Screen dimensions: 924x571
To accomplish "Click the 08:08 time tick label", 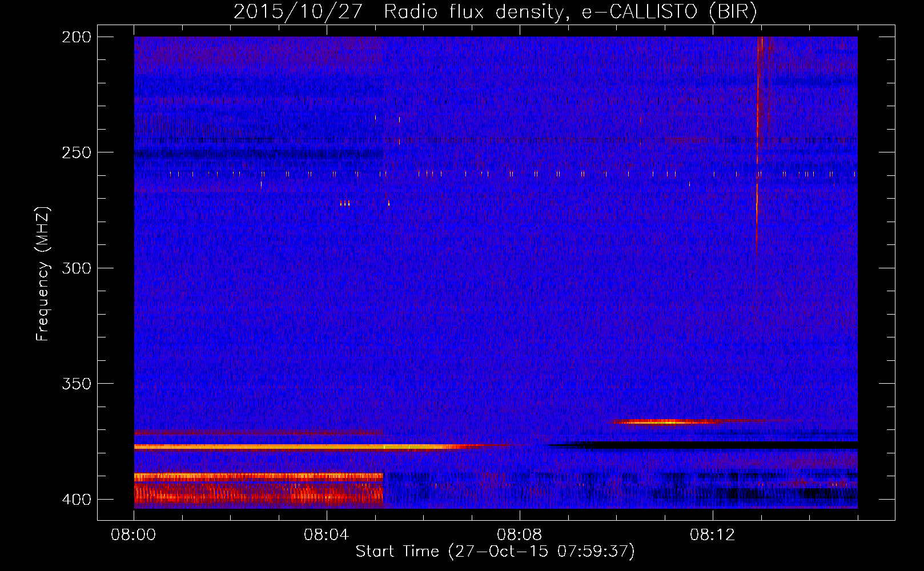I will click(x=520, y=535).
